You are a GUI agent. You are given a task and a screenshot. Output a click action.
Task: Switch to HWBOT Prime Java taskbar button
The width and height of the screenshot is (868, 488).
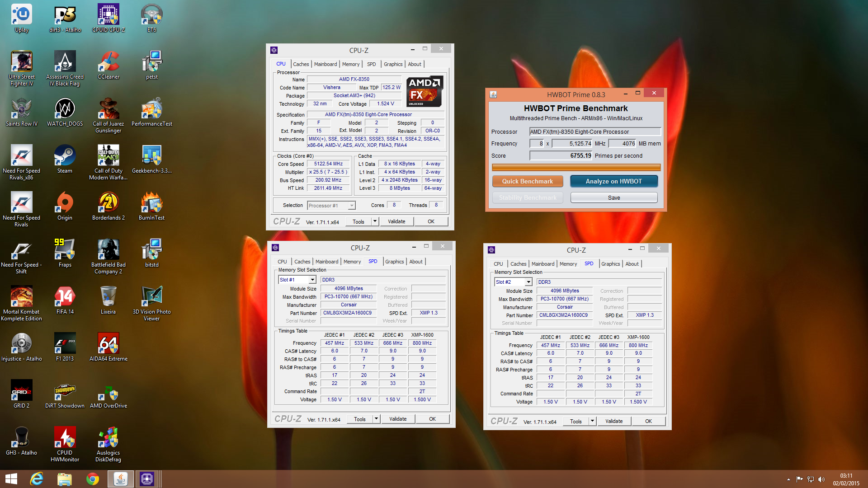(120, 479)
